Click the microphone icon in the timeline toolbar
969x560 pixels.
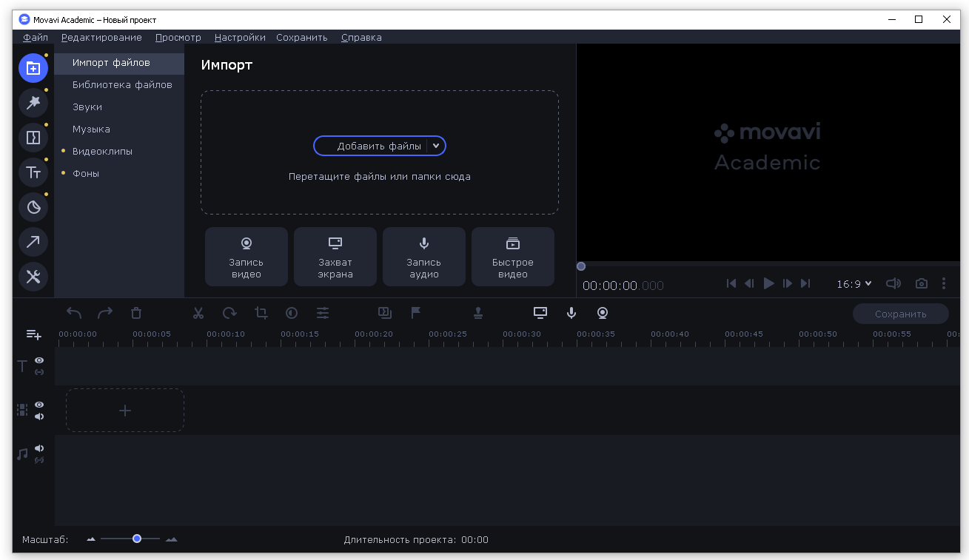[571, 313]
